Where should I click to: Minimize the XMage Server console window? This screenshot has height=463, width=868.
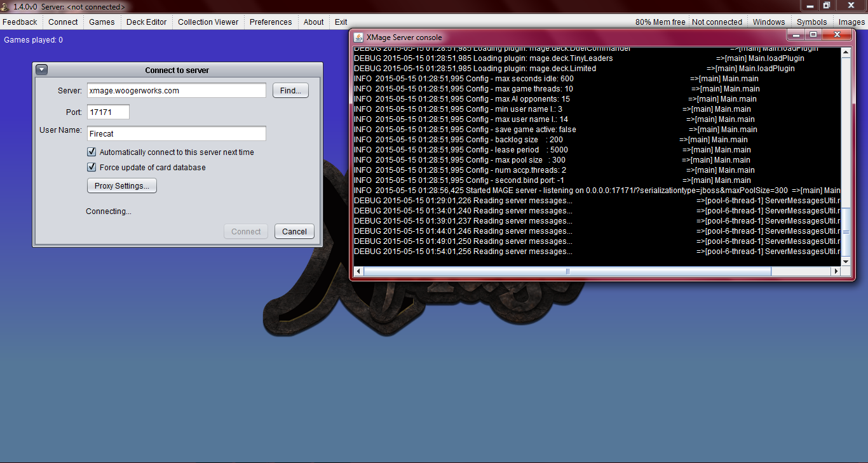(x=796, y=35)
